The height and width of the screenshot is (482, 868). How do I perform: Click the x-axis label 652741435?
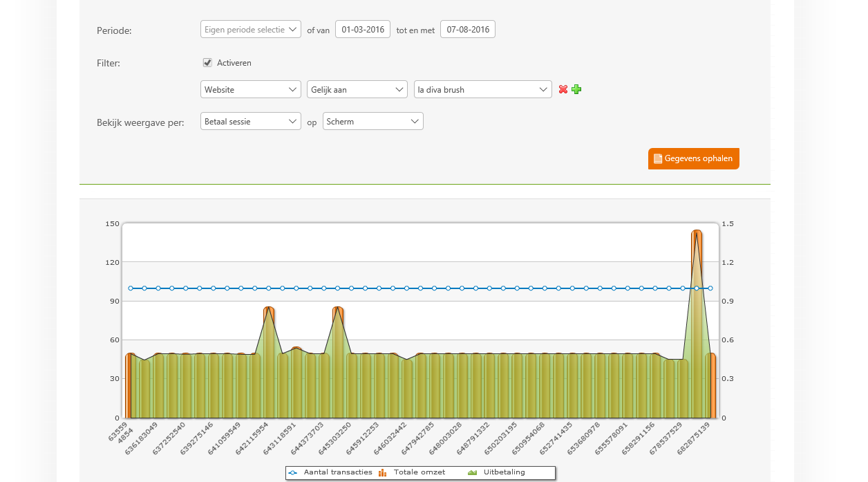point(557,438)
